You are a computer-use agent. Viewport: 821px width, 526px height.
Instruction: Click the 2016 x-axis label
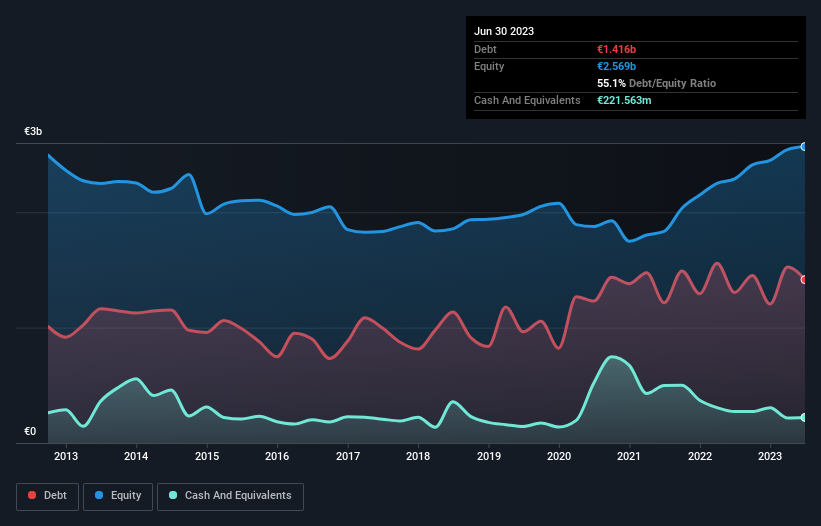tap(277, 456)
